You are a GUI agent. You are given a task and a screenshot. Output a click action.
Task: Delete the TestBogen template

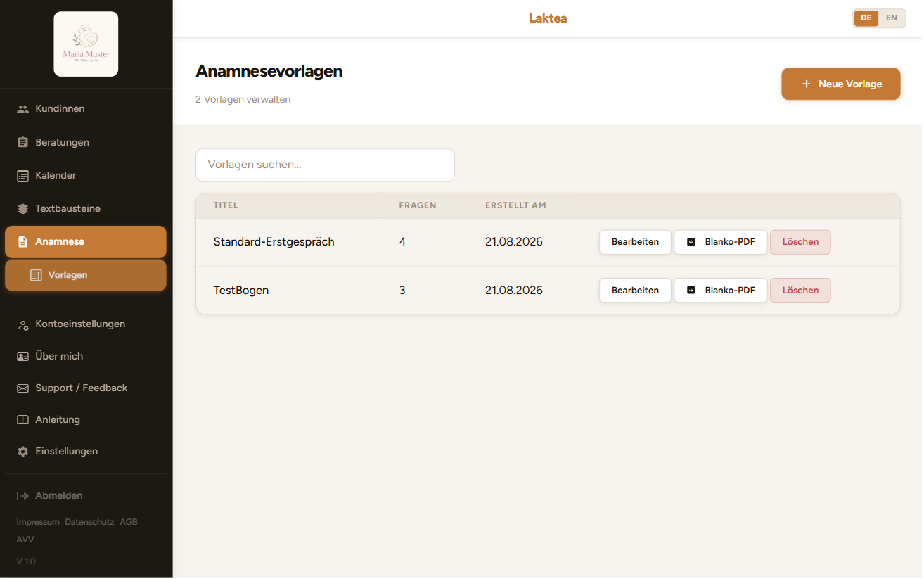point(800,291)
